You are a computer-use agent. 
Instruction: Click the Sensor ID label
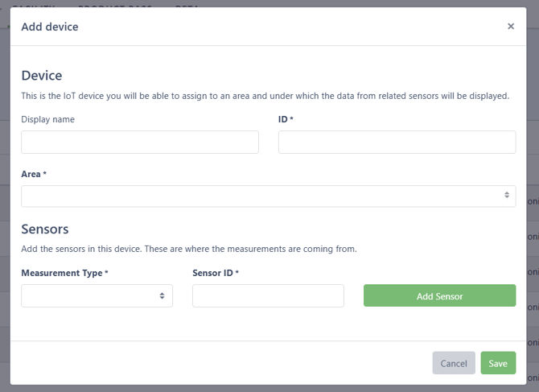pyautogui.click(x=215, y=273)
